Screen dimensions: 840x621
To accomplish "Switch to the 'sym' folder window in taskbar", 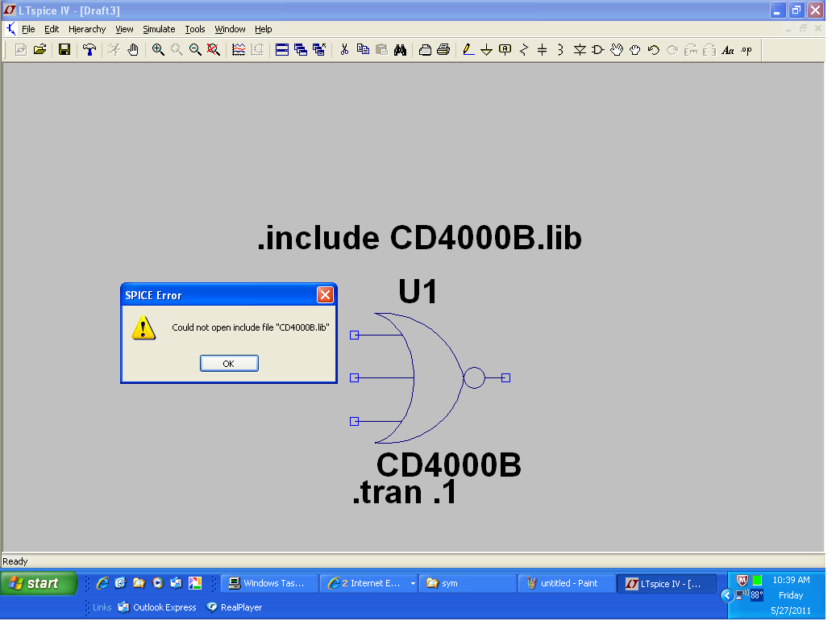I will (468, 583).
